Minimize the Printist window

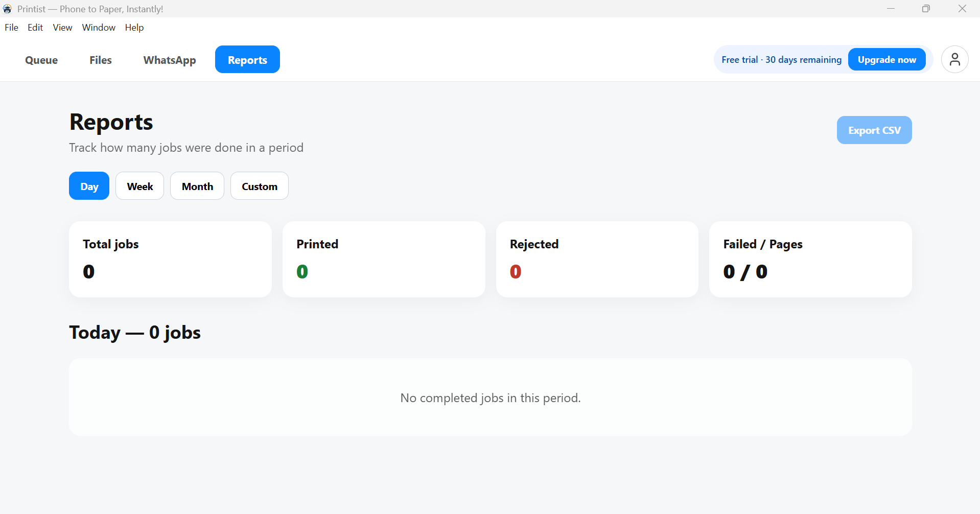[891, 9]
